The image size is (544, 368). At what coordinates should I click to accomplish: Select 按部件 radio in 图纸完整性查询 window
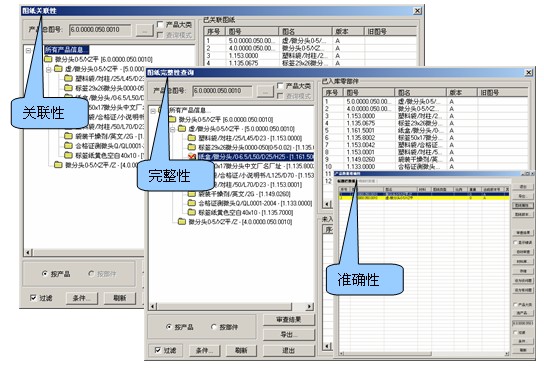pos(214,327)
